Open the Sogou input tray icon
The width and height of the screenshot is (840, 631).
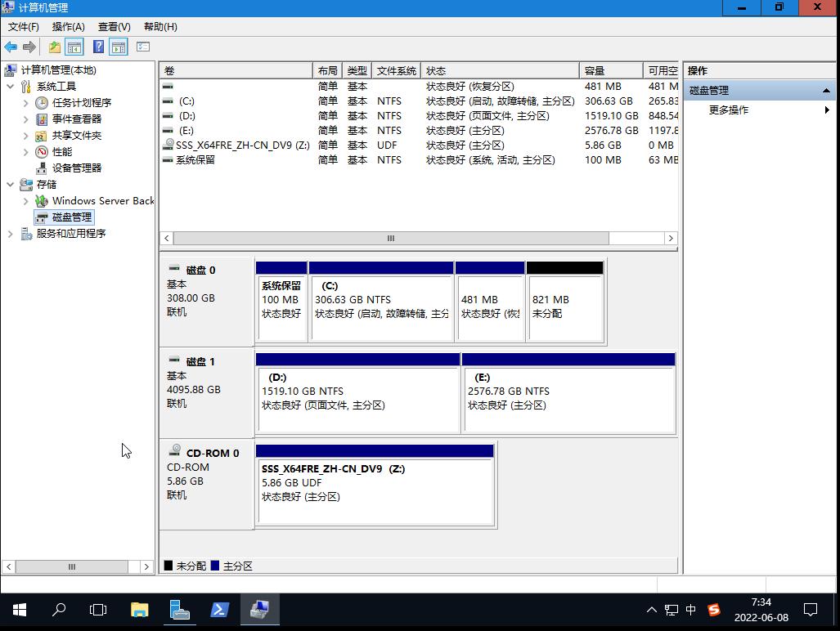click(x=714, y=610)
